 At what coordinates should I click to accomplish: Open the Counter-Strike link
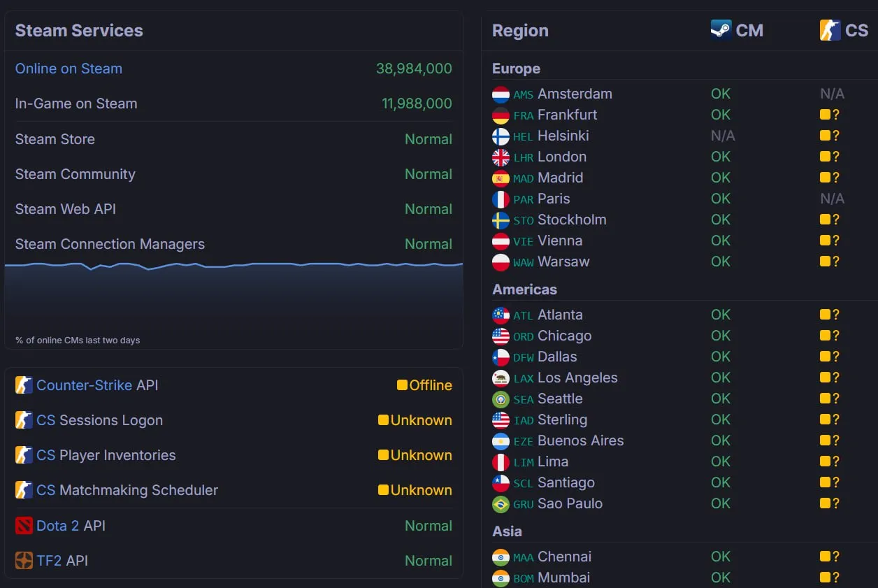84,385
